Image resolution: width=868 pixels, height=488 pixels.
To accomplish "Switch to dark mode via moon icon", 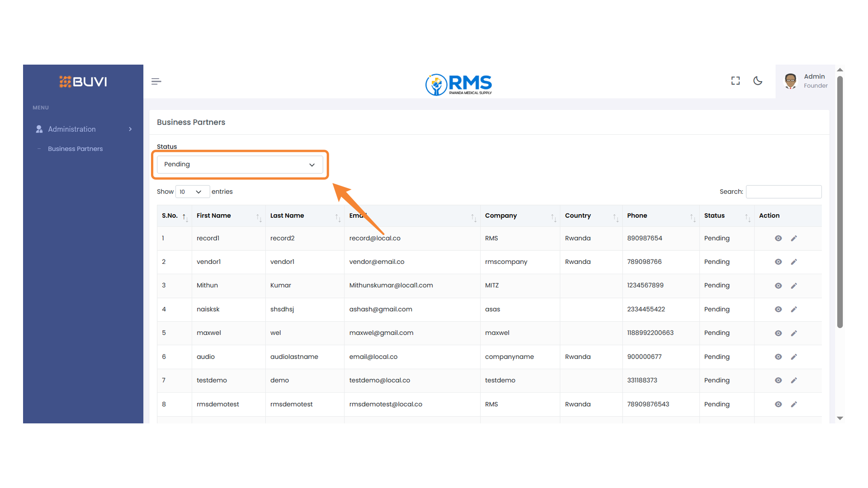I will click(x=758, y=81).
